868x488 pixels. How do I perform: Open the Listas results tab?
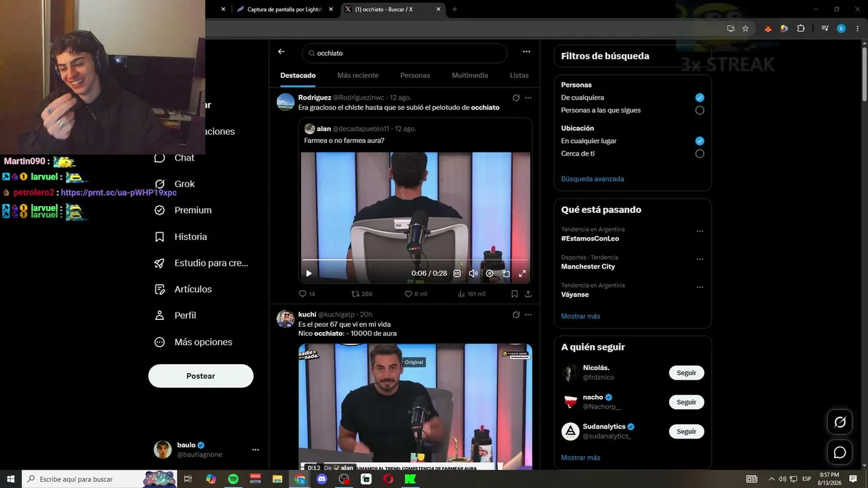coord(519,75)
